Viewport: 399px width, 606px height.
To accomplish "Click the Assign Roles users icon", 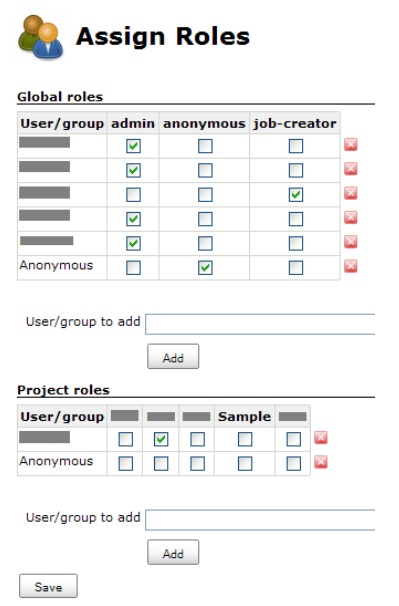I will [40, 37].
